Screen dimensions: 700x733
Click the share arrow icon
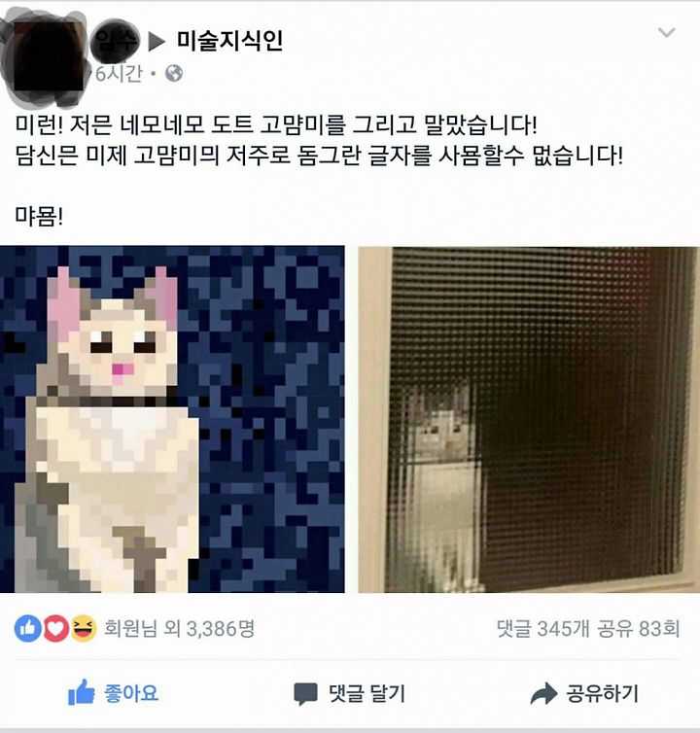(x=543, y=693)
